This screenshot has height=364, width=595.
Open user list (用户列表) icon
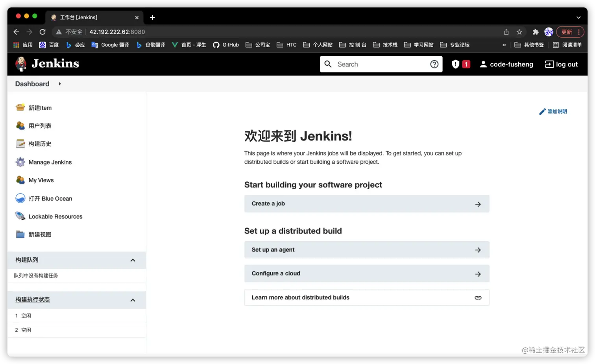pos(20,126)
